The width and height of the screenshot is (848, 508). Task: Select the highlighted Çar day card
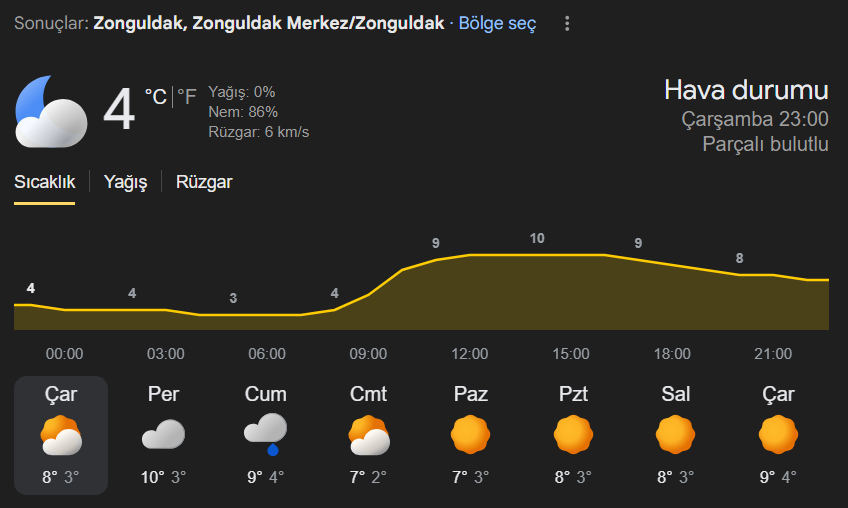point(61,435)
